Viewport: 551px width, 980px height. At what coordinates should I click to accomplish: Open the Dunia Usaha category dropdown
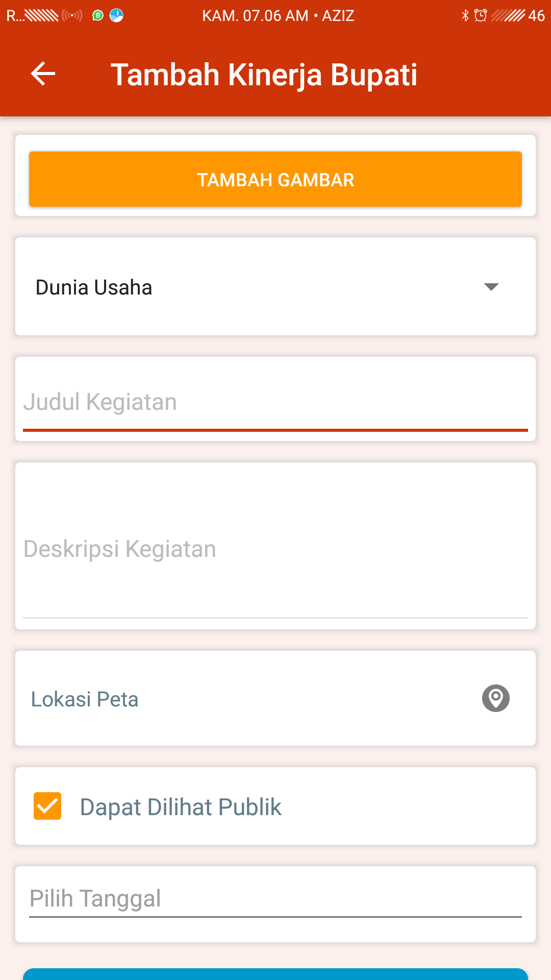pyautogui.click(x=255, y=287)
